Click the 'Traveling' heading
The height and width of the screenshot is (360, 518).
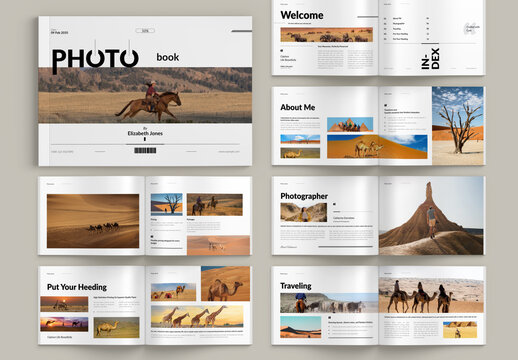click(x=296, y=286)
